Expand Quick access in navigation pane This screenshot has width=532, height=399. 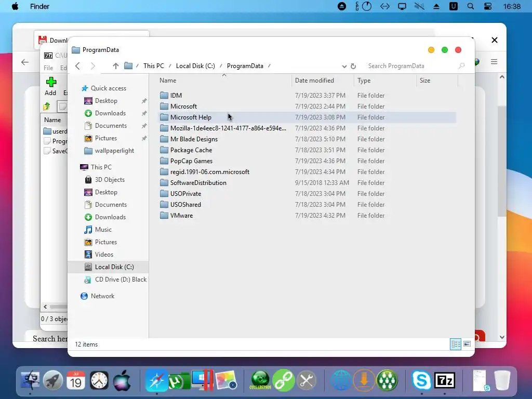[x=108, y=88]
